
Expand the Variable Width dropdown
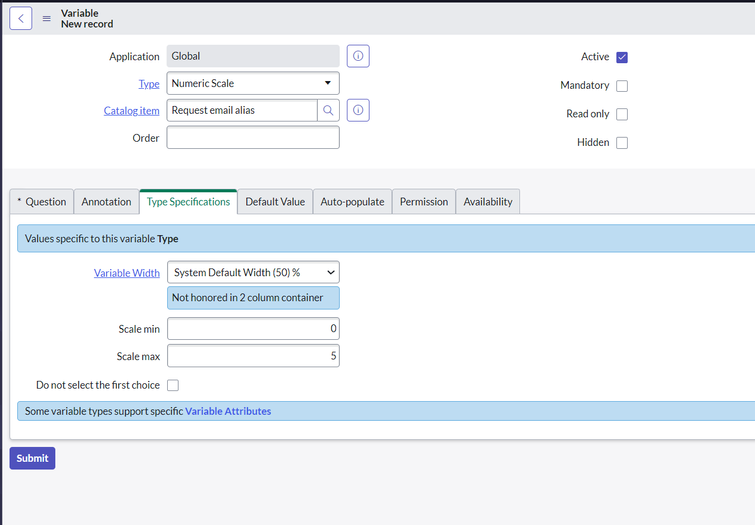click(253, 273)
